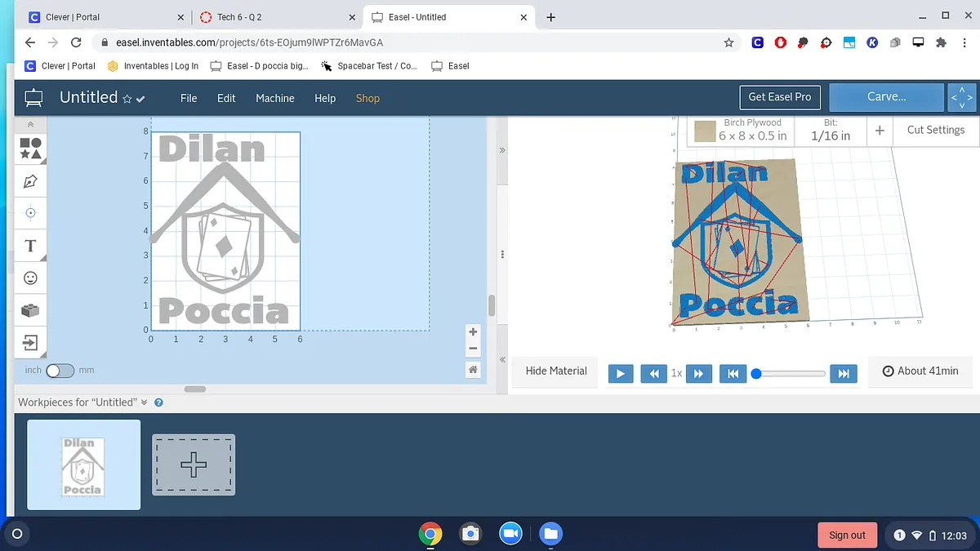Open the Machine menu
This screenshot has width=980, height=551.
[274, 98]
